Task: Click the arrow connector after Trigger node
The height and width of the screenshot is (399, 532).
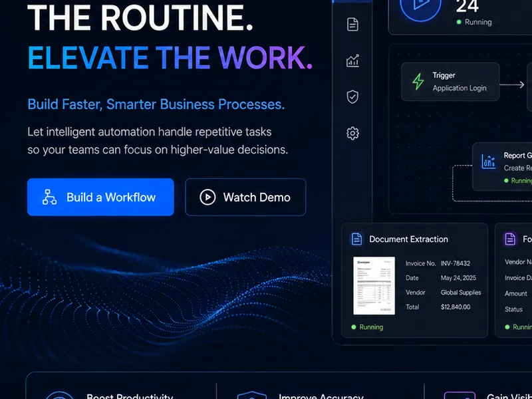Action: tap(512, 84)
